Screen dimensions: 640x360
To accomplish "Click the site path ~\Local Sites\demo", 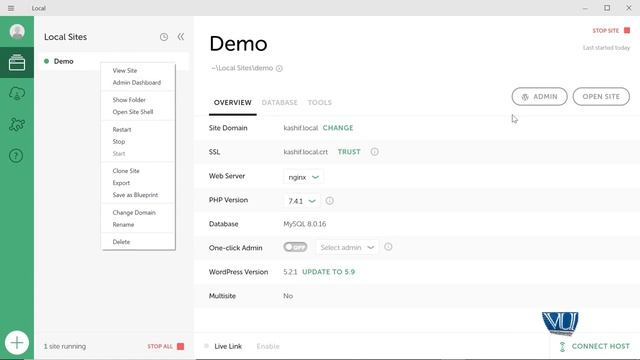I will (x=242, y=68).
